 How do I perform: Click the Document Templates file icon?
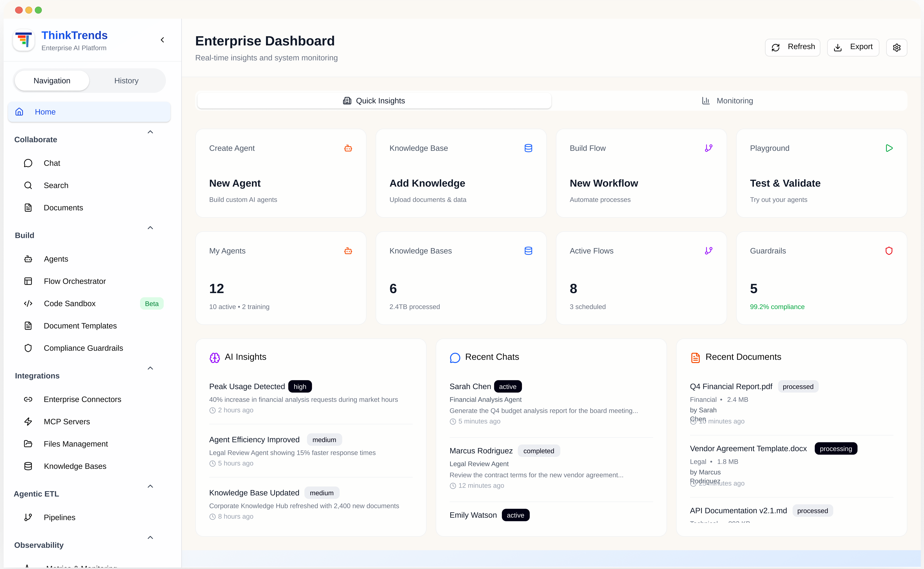pyautogui.click(x=28, y=326)
